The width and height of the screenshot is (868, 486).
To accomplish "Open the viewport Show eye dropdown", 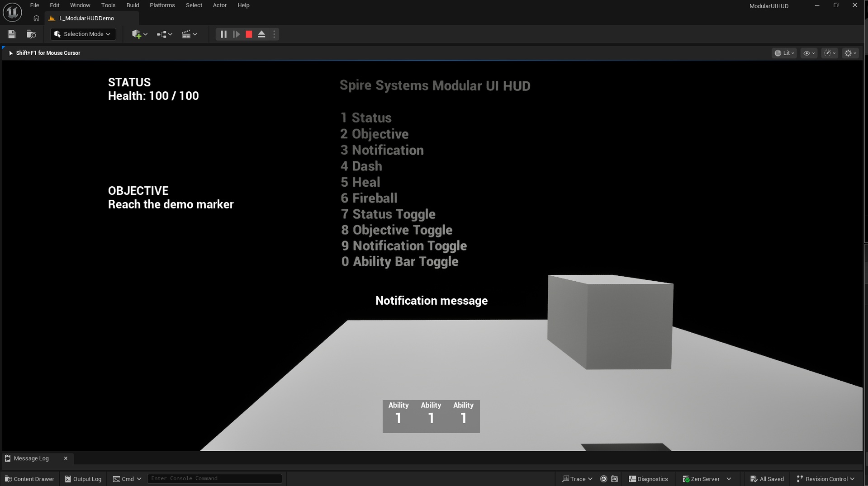I will click(809, 53).
